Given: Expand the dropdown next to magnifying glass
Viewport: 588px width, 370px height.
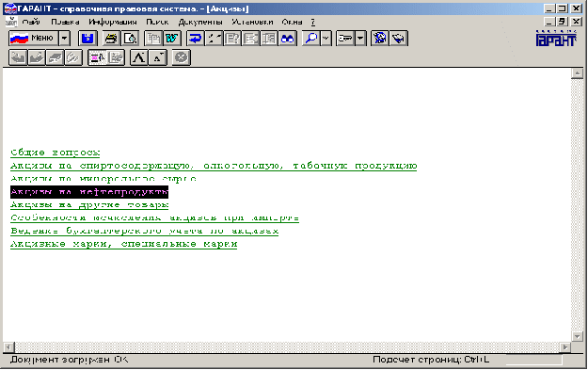Looking at the screenshot, I should pos(326,39).
